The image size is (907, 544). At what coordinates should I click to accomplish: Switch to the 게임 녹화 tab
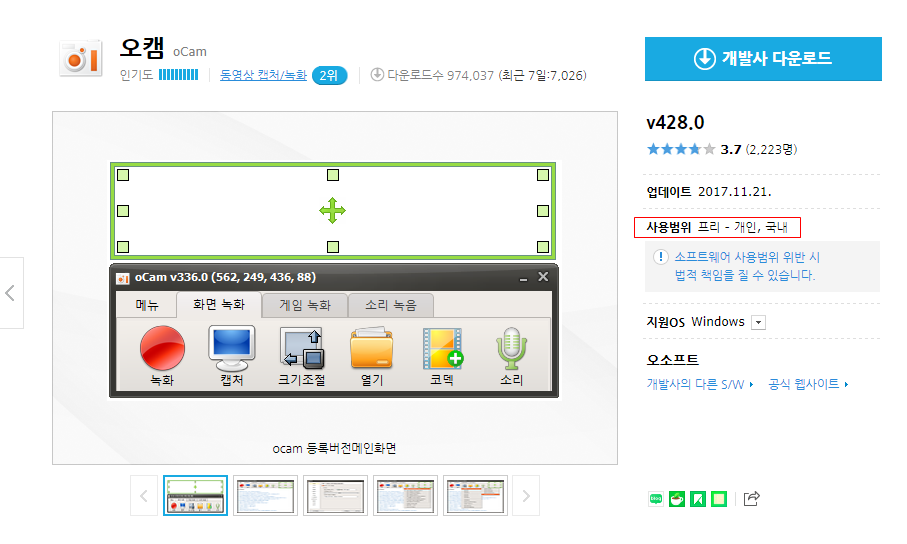click(305, 305)
